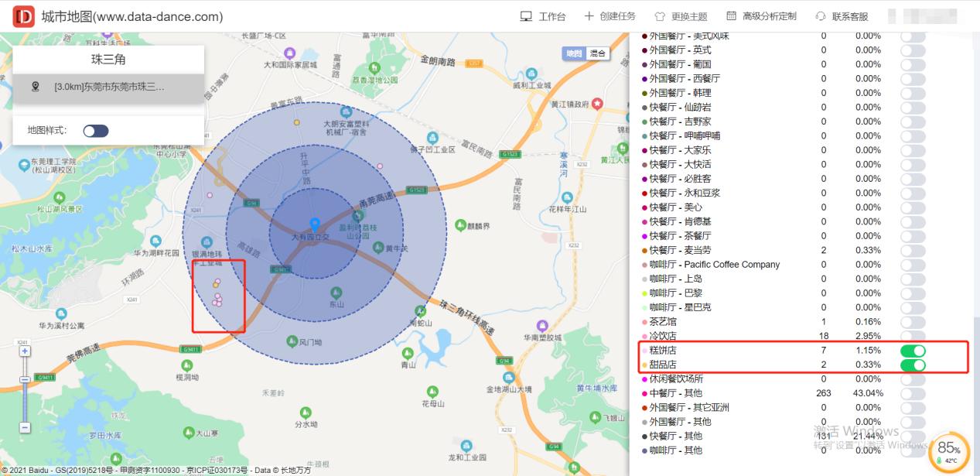The width and height of the screenshot is (980, 476).
Task: Turn off the 甜品店 toggle switch
Action: click(x=913, y=365)
